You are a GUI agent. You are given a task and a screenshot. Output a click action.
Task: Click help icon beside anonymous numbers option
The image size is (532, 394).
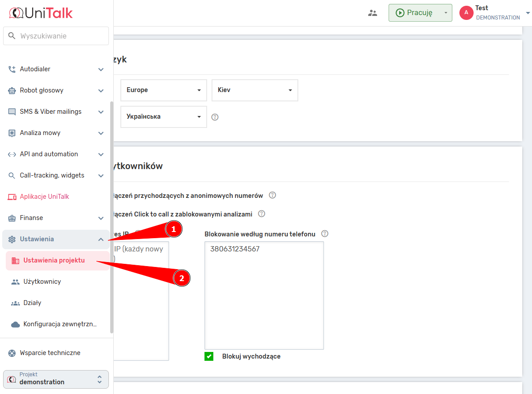[x=273, y=195]
